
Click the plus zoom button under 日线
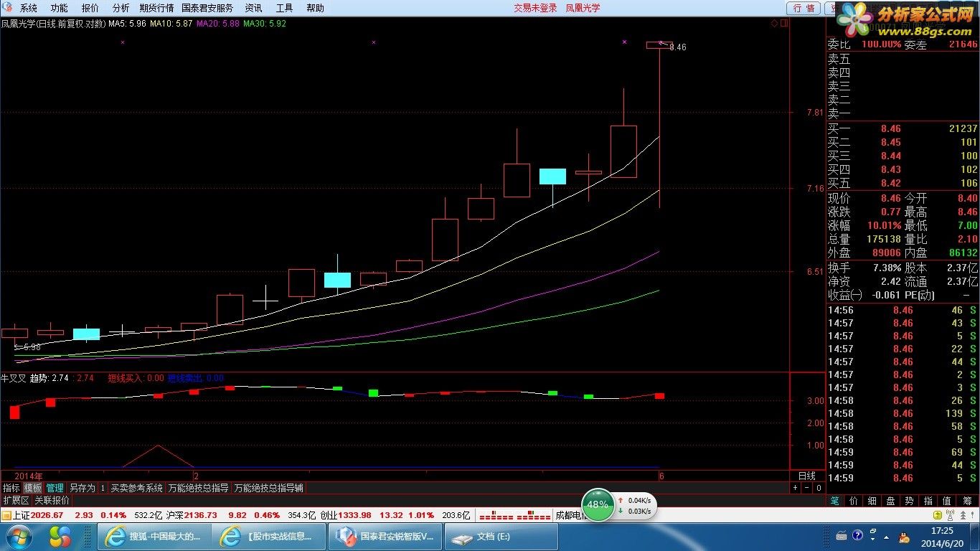(x=795, y=488)
